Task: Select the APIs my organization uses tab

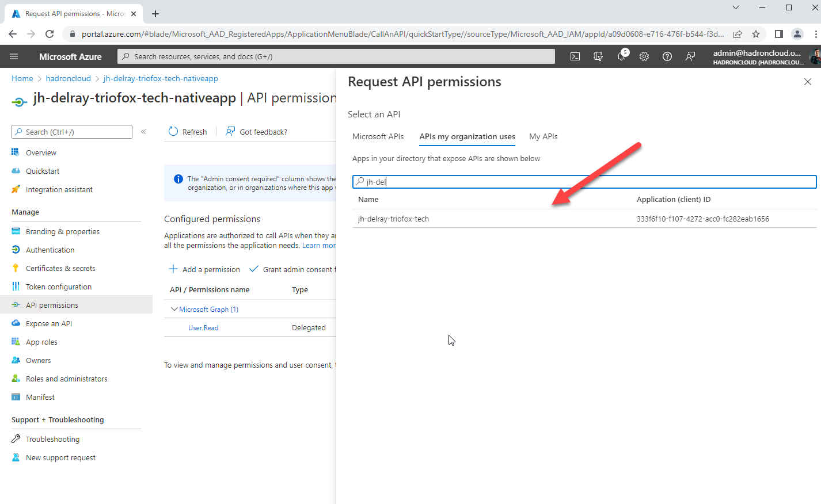Action: pyautogui.click(x=467, y=136)
